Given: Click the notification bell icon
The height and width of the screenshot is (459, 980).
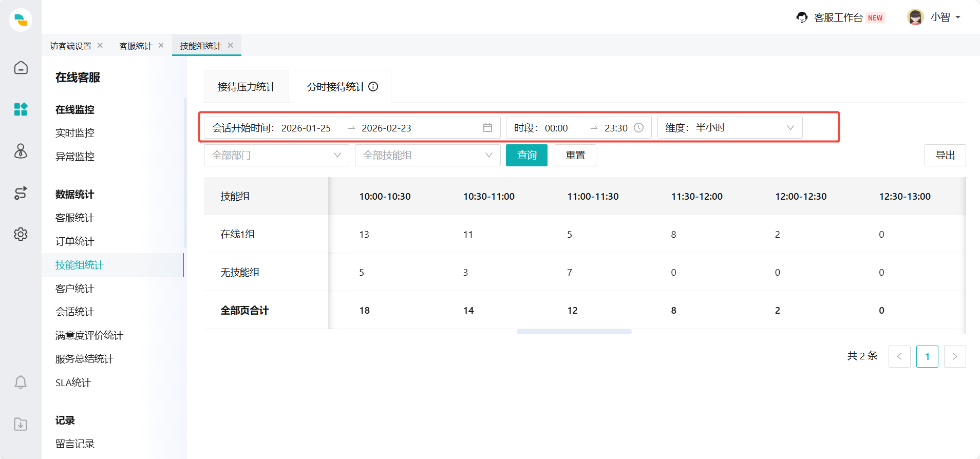Looking at the screenshot, I should (x=21, y=382).
